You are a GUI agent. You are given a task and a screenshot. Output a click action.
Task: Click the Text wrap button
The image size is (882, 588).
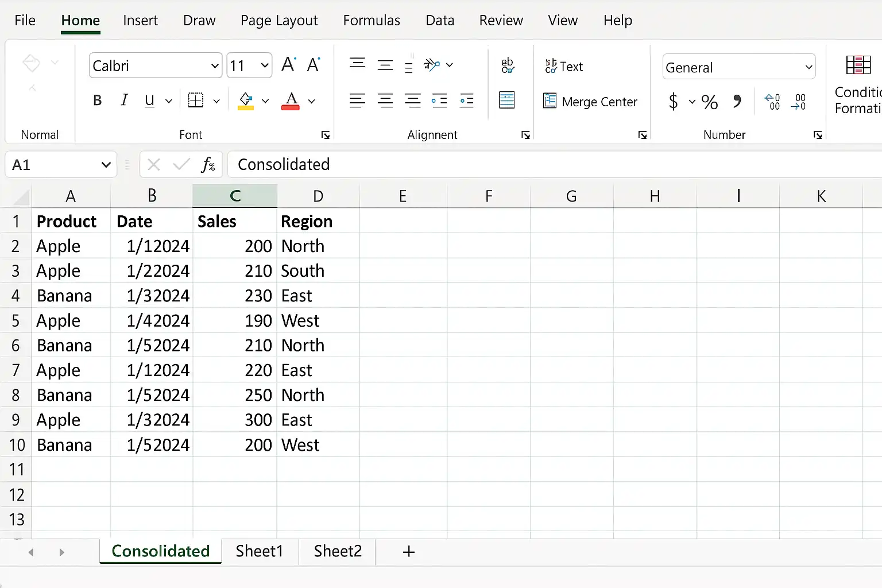[x=564, y=67]
